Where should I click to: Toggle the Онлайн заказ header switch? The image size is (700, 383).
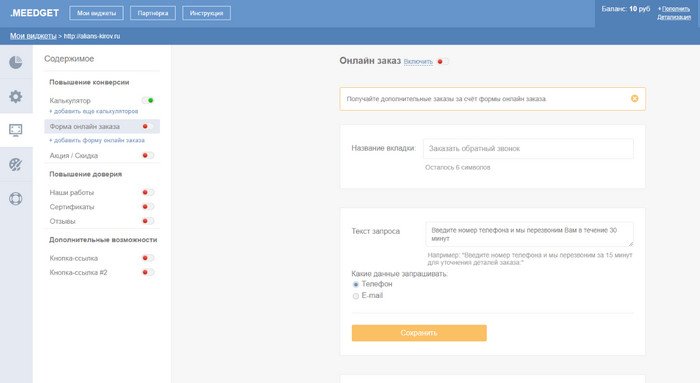pyautogui.click(x=443, y=62)
